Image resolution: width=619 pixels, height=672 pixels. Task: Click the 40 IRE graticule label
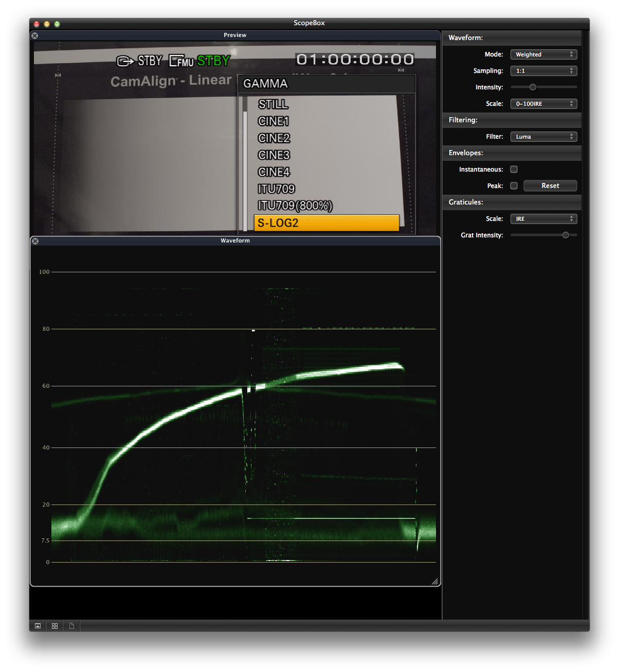click(46, 447)
